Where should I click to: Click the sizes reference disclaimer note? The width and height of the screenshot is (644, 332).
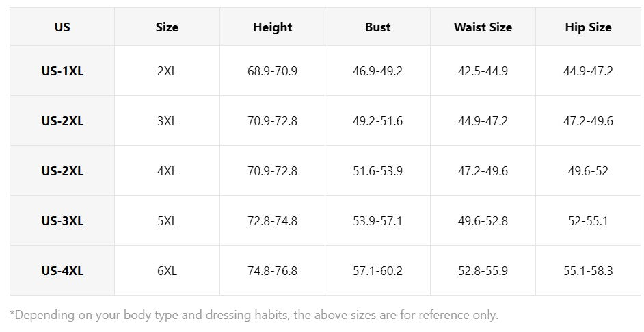[254, 315]
